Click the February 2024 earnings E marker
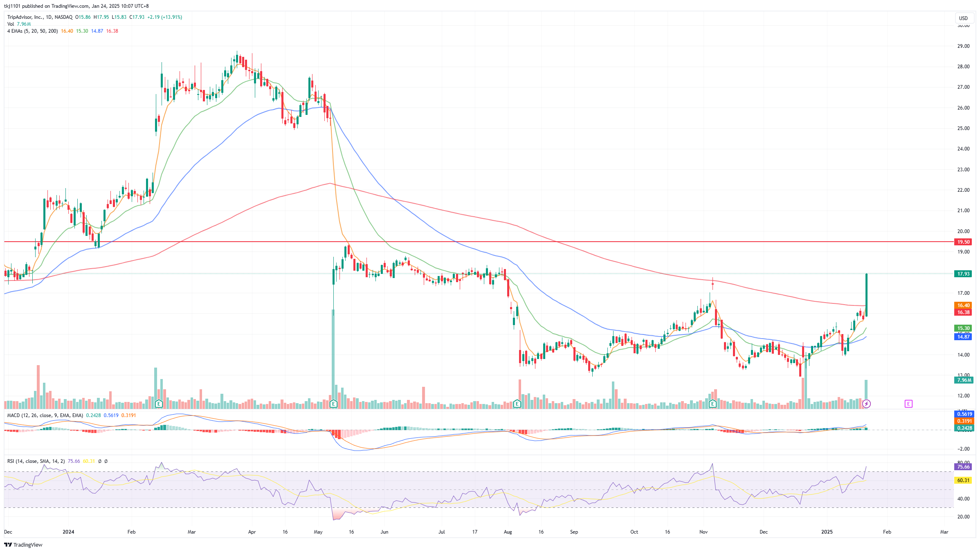 [x=159, y=404]
